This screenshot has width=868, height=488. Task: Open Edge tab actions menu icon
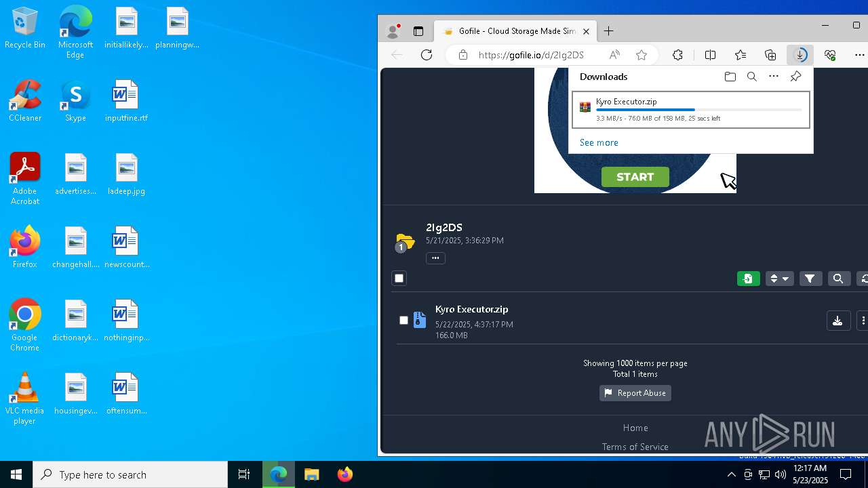pos(418,31)
